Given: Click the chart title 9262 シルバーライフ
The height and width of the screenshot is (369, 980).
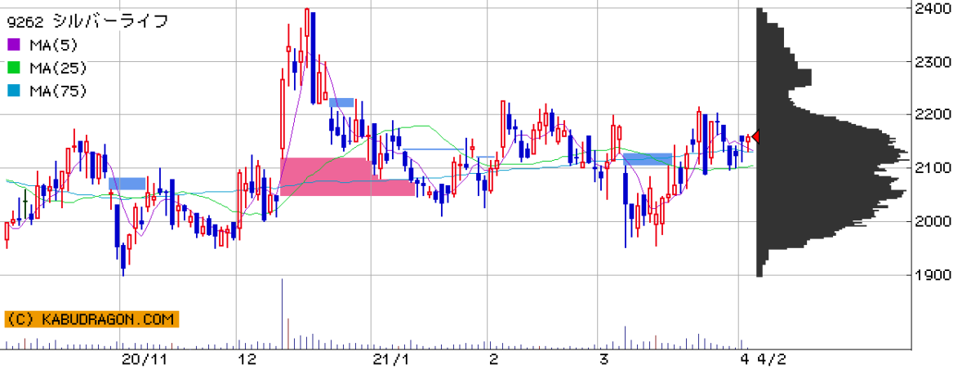Looking at the screenshot, I should point(87,22).
